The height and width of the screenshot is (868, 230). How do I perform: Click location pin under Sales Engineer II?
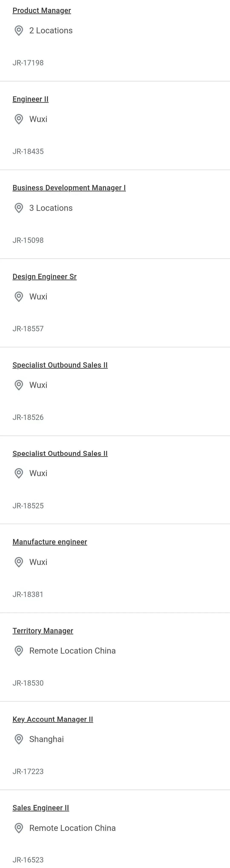[x=19, y=828]
